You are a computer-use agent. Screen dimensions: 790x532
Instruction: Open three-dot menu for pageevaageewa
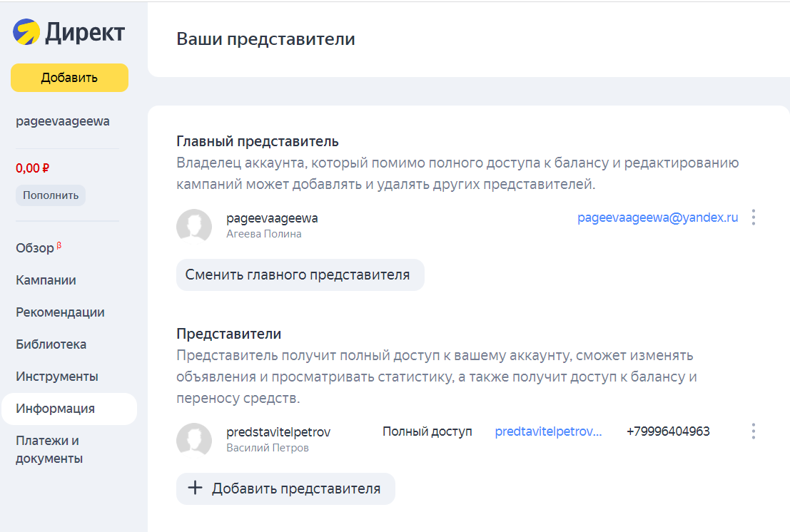754,218
